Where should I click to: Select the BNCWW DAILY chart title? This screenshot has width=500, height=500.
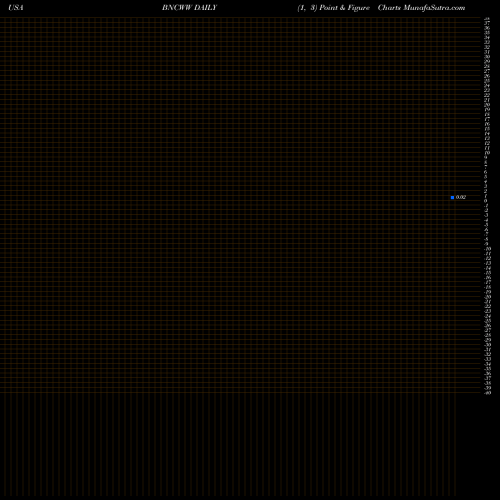(189, 8)
